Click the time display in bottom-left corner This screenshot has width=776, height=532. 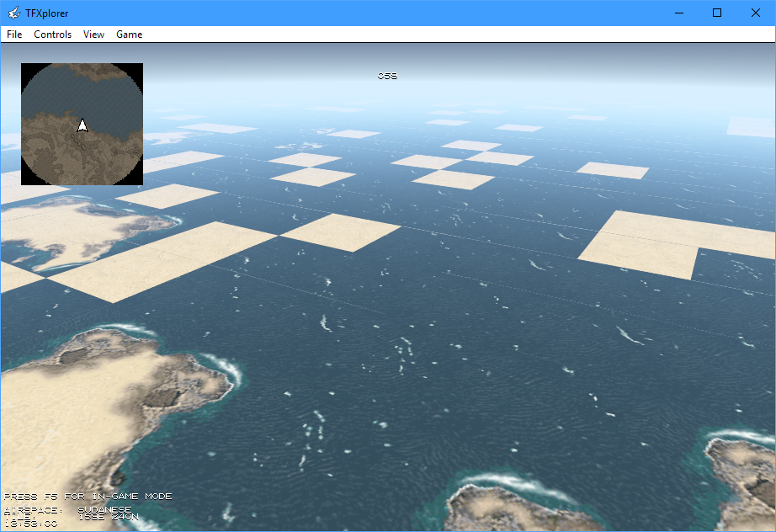point(30,524)
